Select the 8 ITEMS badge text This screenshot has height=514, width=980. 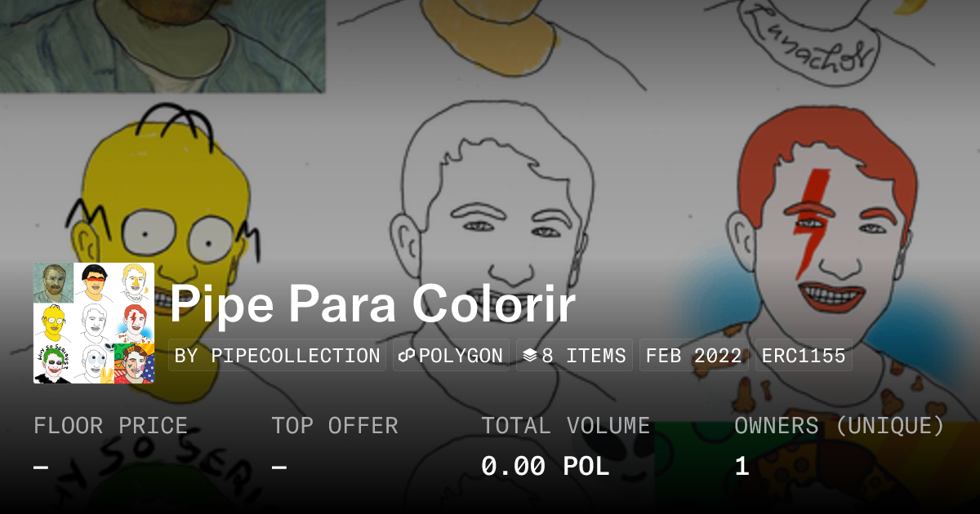[583, 356]
